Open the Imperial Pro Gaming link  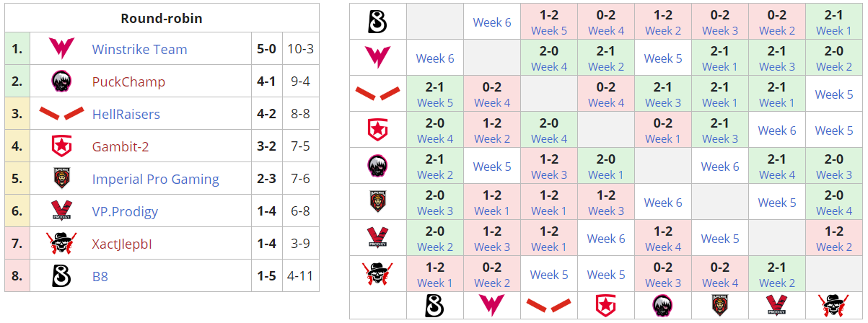click(x=155, y=180)
